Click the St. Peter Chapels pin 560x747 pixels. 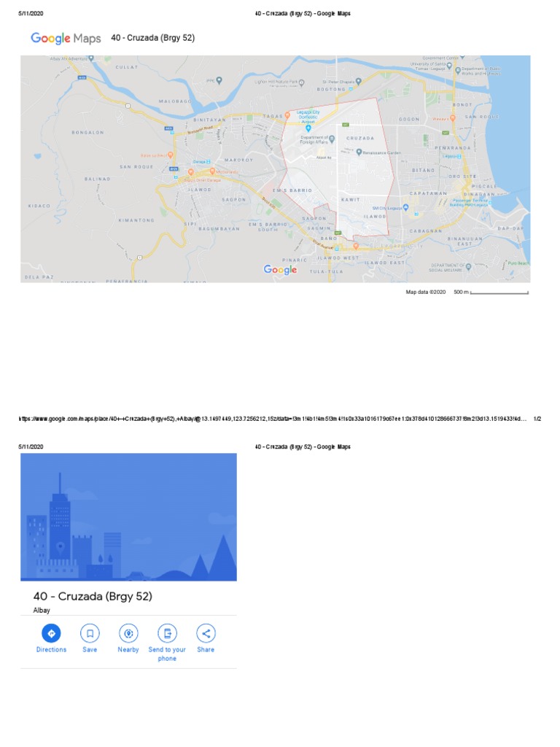point(359,82)
